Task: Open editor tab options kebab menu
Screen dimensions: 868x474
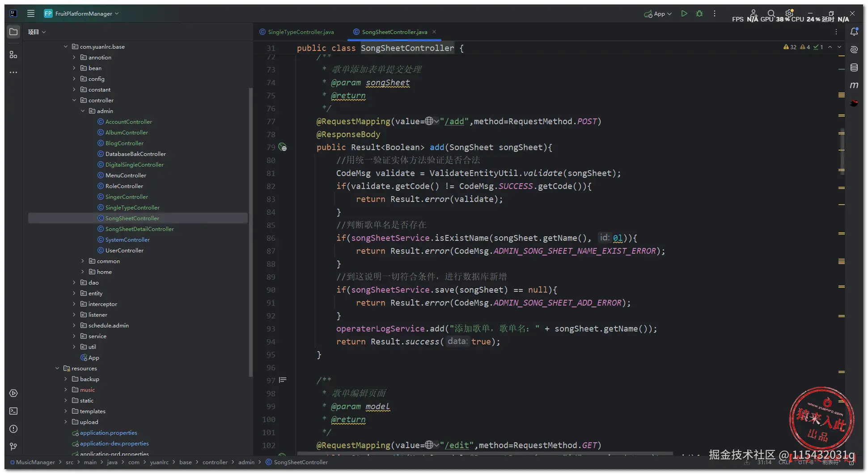Action: click(x=836, y=32)
